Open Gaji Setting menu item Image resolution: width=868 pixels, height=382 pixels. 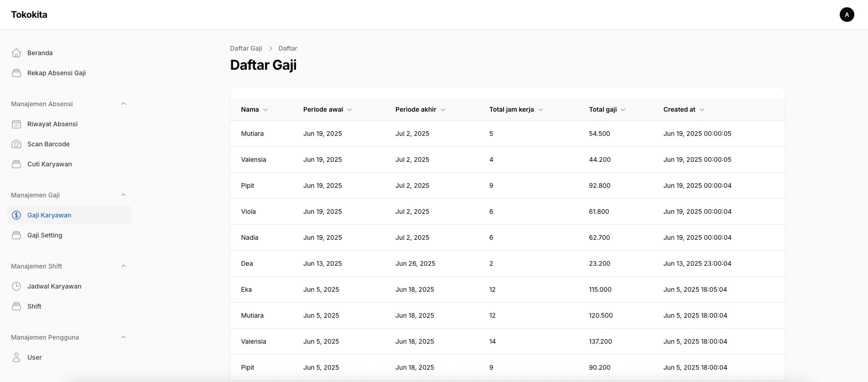click(45, 235)
